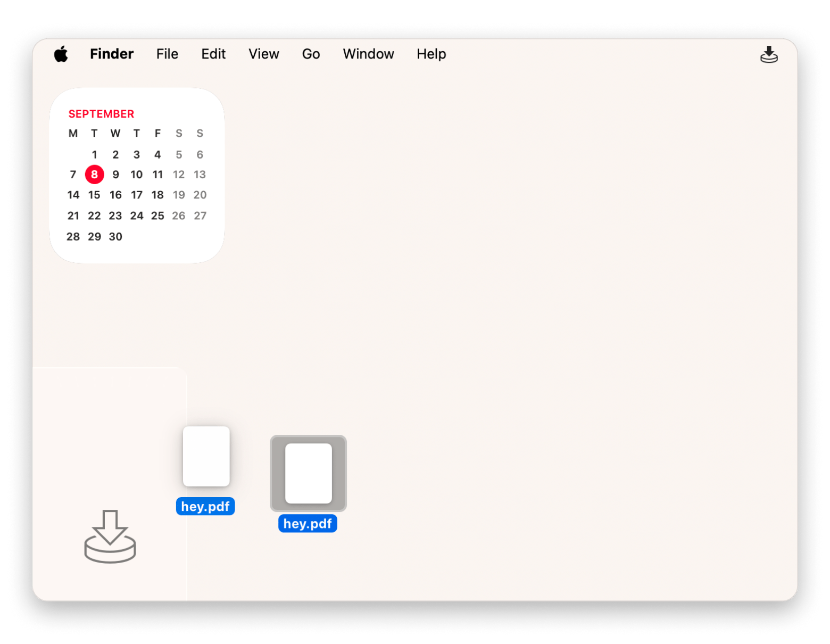Open the Apple menu
Viewport: 830px width, 644px height.
coord(61,54)
